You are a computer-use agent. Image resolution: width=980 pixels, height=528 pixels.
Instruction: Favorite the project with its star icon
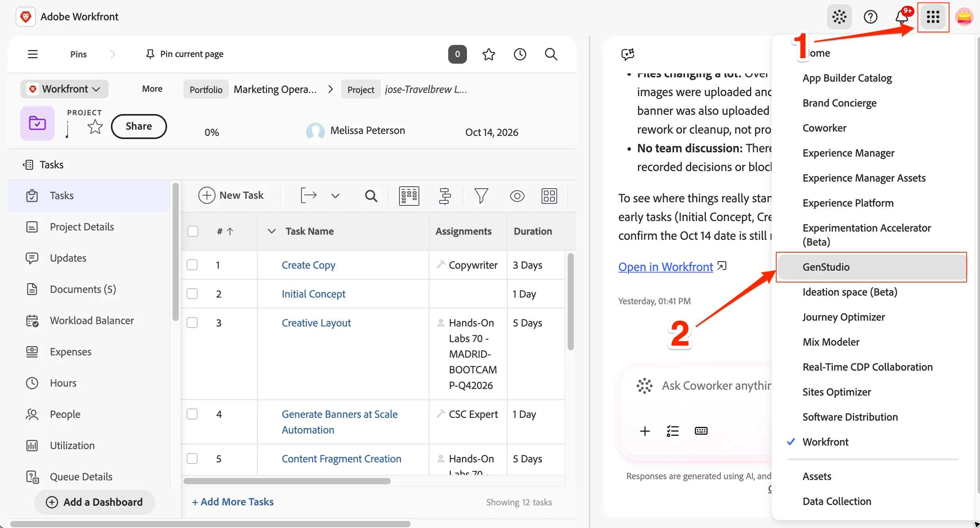pyautogui.click(x=95, y=127)
